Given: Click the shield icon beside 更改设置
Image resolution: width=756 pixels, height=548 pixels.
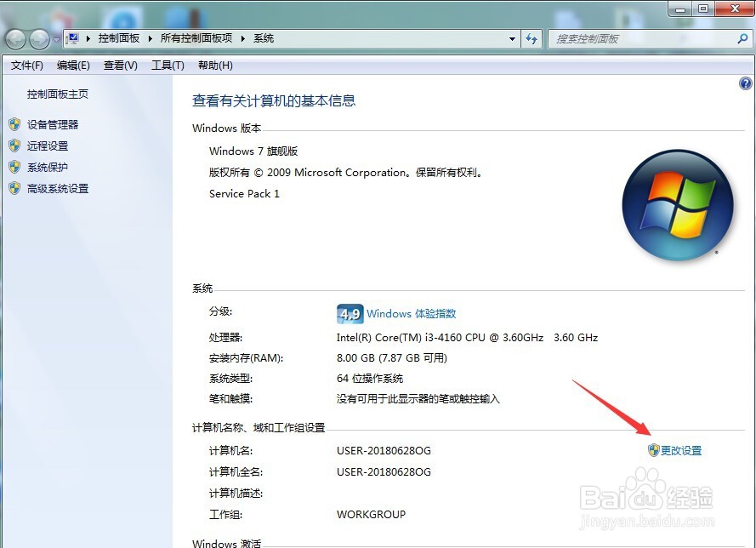Looking at the screenshot, I should pos(653,450).
